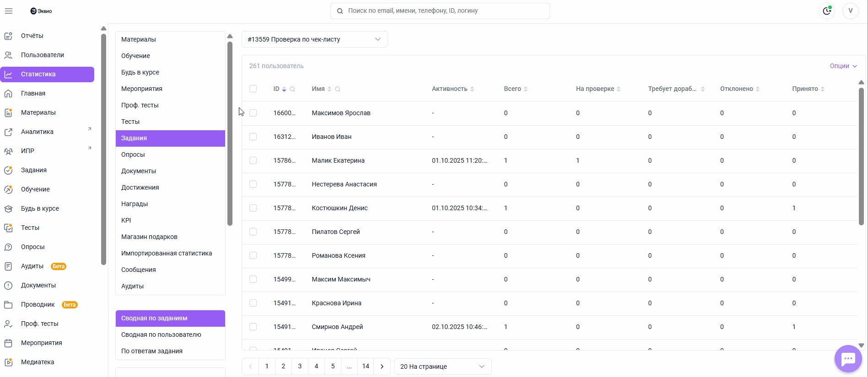Open the chat support bubble
The width and height of the screenshot is (868, 377).
tap(848, 359)
